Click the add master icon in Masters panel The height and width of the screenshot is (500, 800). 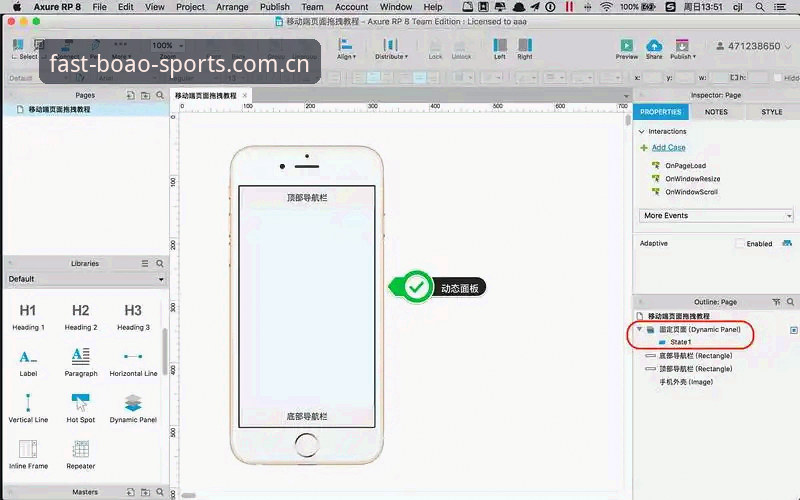[131, 492]
